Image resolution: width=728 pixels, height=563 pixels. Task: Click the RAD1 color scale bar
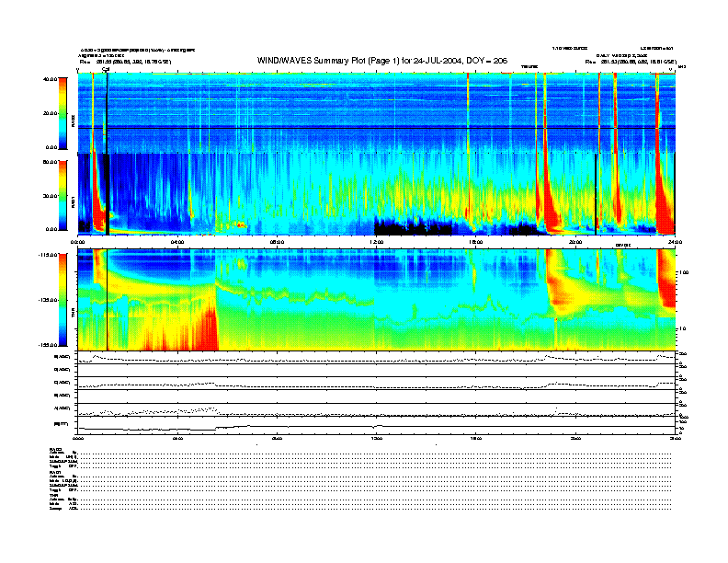tap(63, 195)
